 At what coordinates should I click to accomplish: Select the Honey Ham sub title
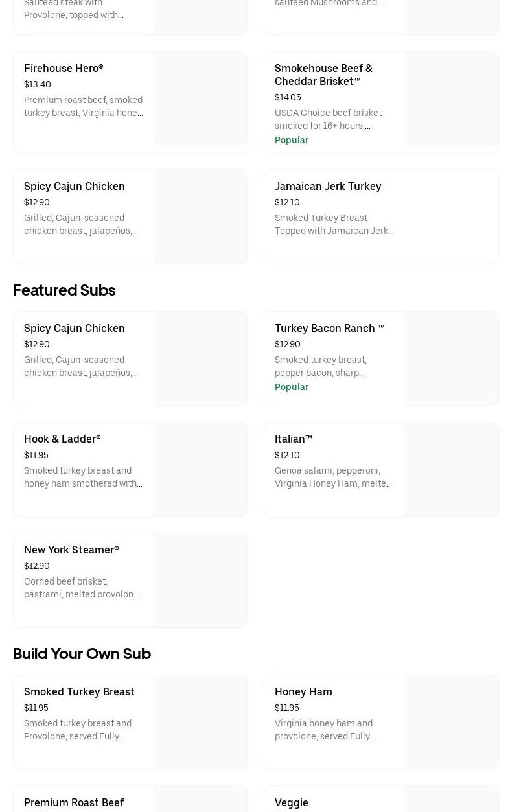(x=303, y=691)
